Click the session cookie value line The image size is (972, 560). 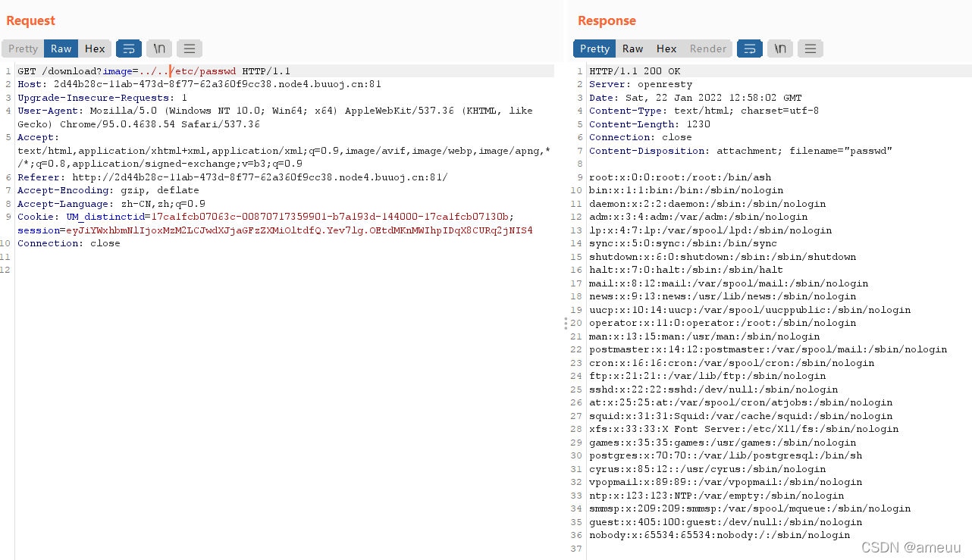[275, 230]
